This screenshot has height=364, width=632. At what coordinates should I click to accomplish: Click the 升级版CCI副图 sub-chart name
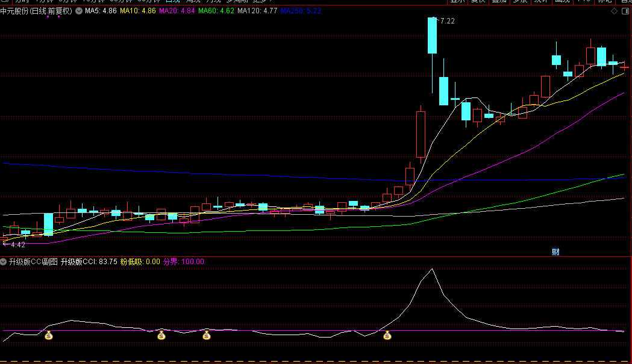click(x=34, y=262)
